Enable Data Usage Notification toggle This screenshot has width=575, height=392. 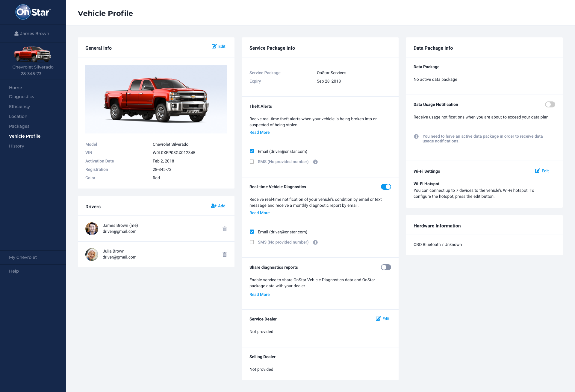[x=550, y=104]
